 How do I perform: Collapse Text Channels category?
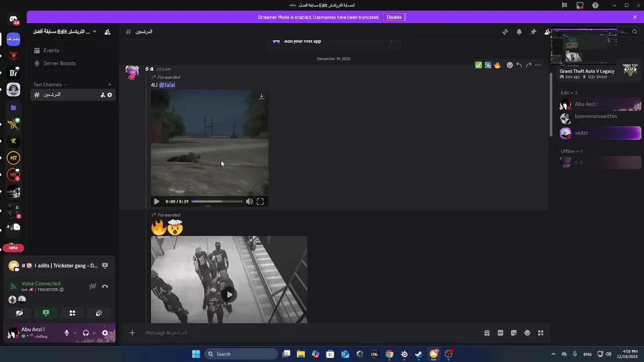(x=50, y=84)
